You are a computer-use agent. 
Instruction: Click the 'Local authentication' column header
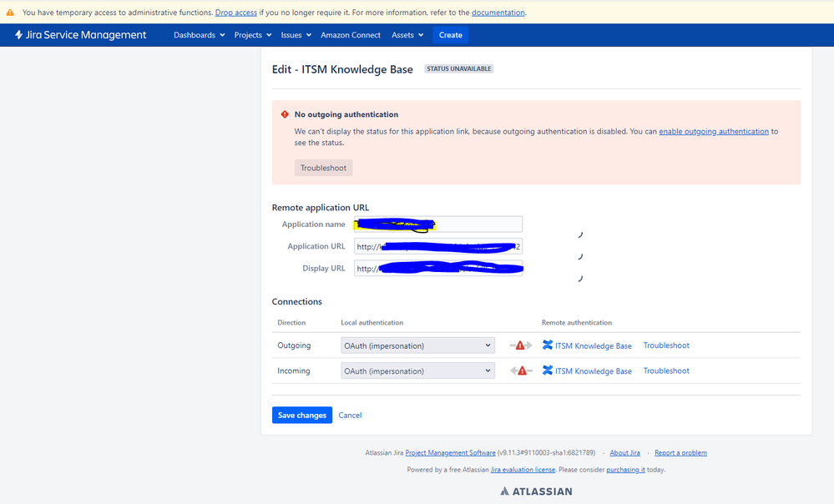coord(372,323)
